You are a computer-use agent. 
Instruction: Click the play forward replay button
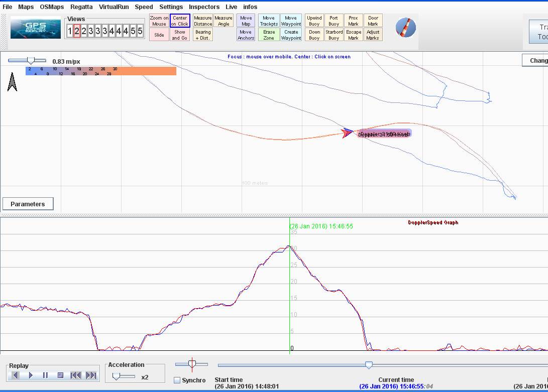[x=31, y=375]
